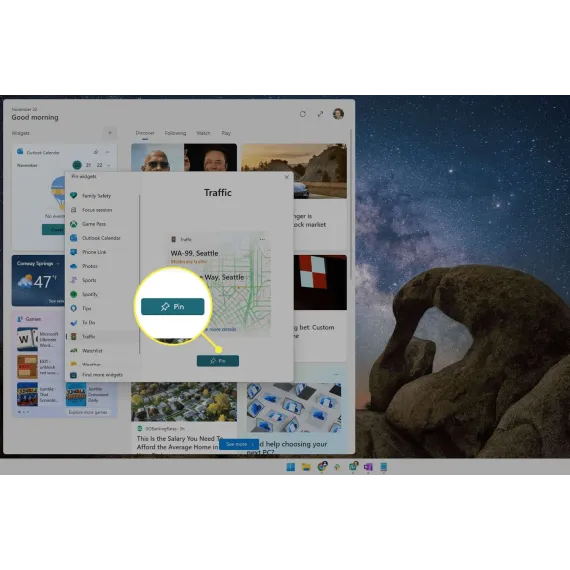Pin the Traffic widget
This screenshot has width=570, height=570.
218,361
